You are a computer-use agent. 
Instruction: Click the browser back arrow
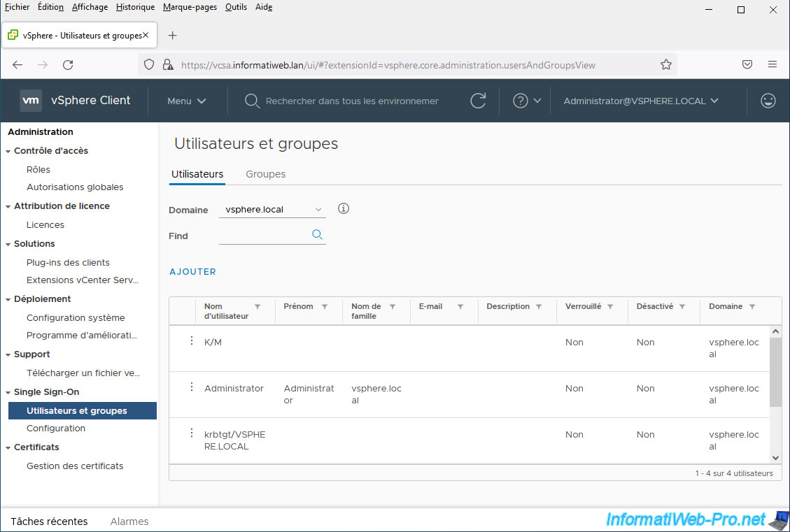click(17, 65)
